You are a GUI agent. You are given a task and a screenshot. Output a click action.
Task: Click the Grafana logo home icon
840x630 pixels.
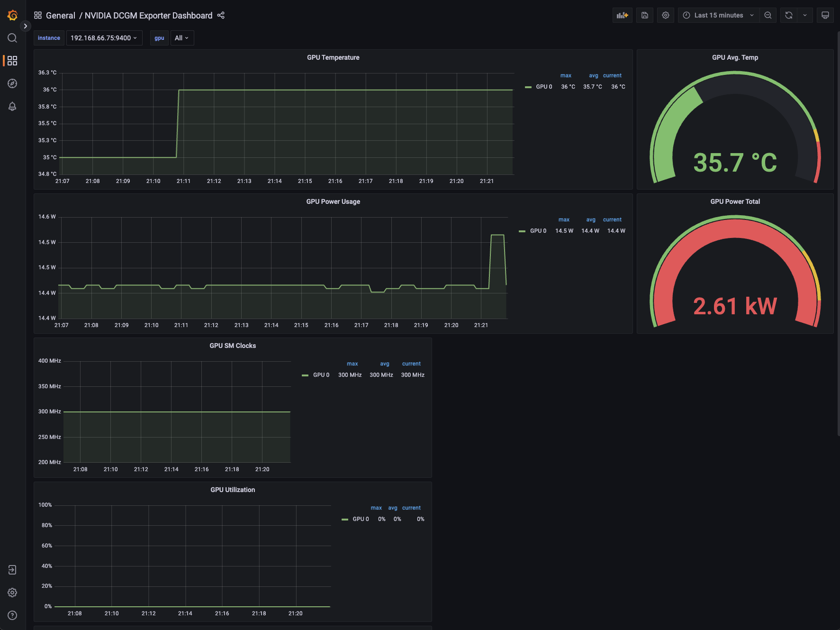(x=12, y=16)
